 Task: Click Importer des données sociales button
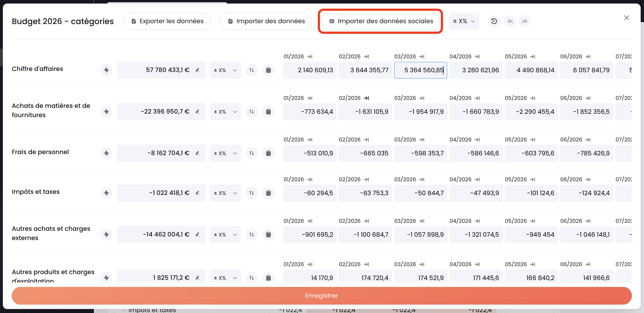pos(380,21)
